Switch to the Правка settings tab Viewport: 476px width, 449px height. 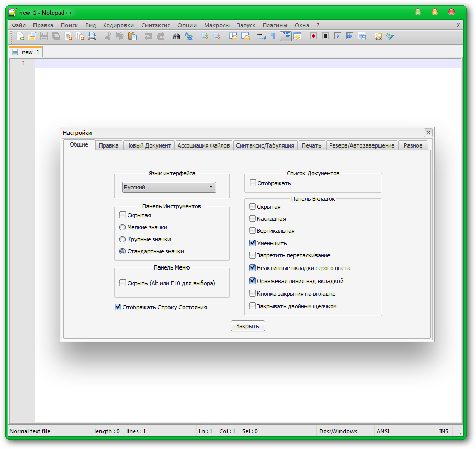109,145
